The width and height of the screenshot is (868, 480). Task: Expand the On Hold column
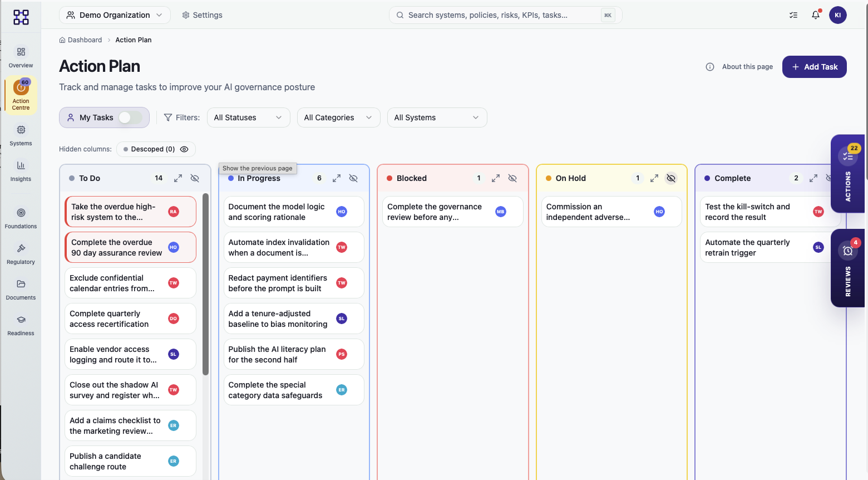[654, 178]
